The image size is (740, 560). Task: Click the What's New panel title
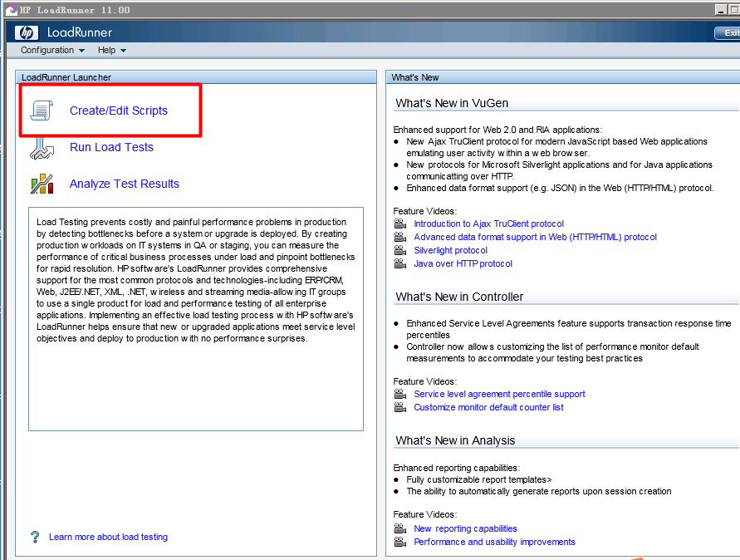click(414, 77)
